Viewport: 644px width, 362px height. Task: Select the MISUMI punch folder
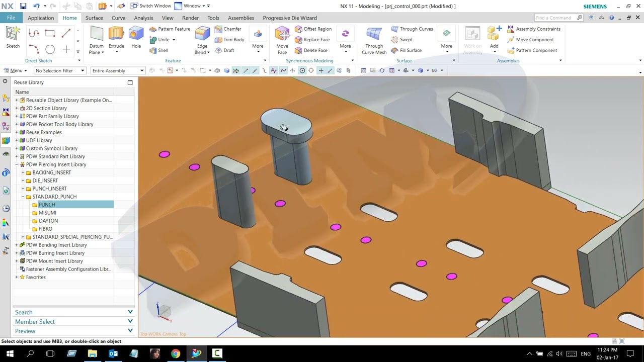pyautogui.click(x=47, y=213)
